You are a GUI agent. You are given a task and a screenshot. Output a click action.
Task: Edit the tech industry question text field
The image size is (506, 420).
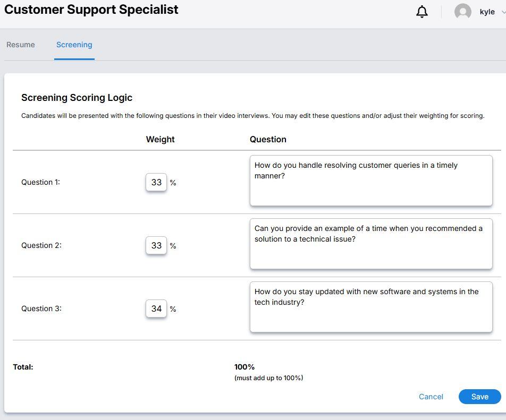pos(371,307)
